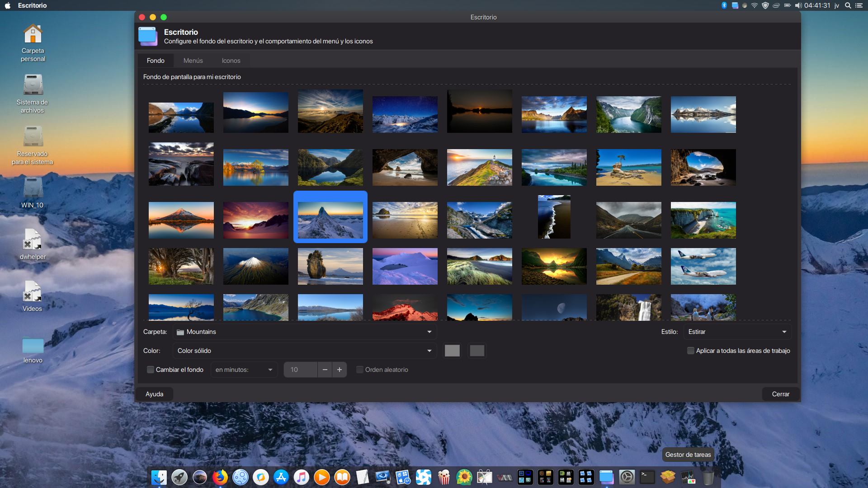Open the Color sólido dropdown
This screenshot has height=488, width=868.
coord(304,351)
